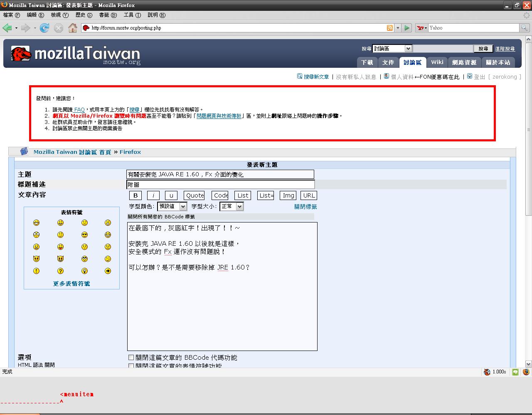The image size is (532, 415).
Task: Enable checkbox to disable BBCode in post
Action: (131, 357)
